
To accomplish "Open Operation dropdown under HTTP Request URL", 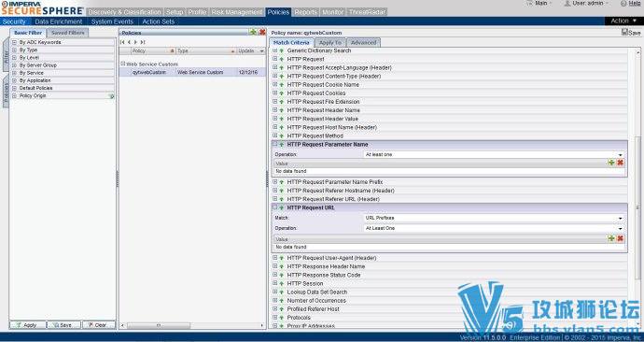I will pyautogui.click(x=494, y=228).
